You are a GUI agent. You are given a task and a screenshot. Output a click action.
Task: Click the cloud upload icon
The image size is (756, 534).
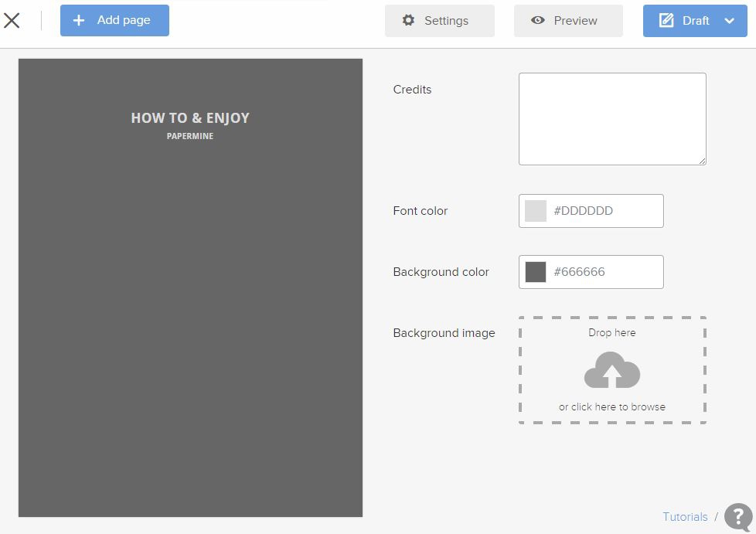point(611,371)
